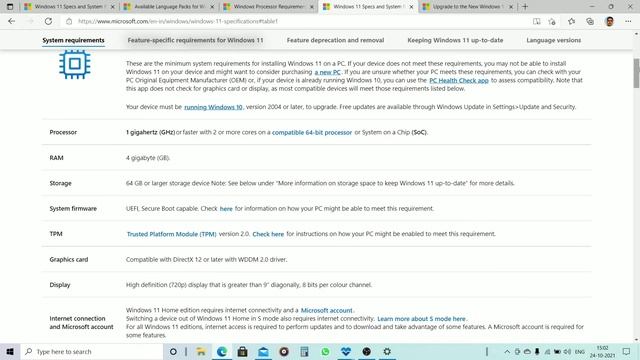The image size is (640, 360).
Task: Open Microsoft Edge taskbar icon
Action: point(222,351)
